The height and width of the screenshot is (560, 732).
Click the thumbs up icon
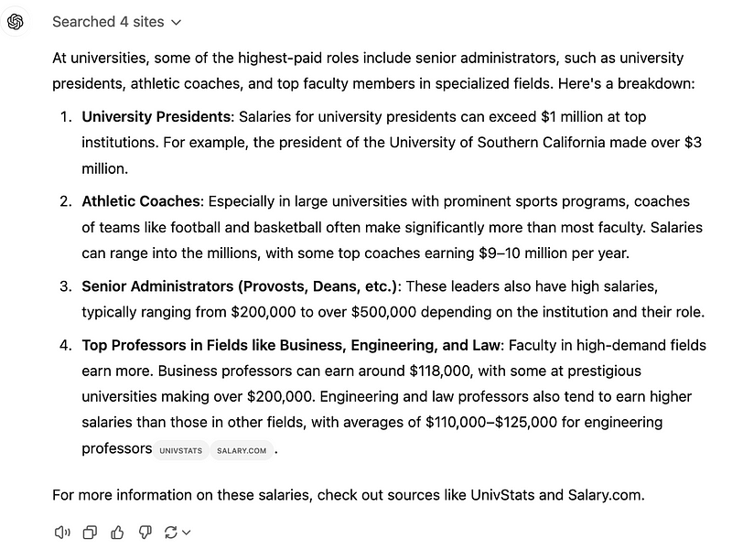[x=117, y=532]
